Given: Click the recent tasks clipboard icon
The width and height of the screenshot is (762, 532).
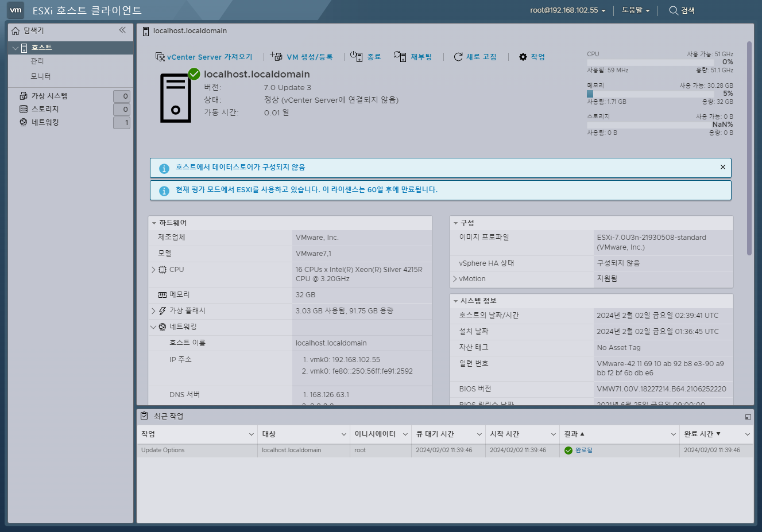Looking at the screenshot, I should click(x=145, y=415).
